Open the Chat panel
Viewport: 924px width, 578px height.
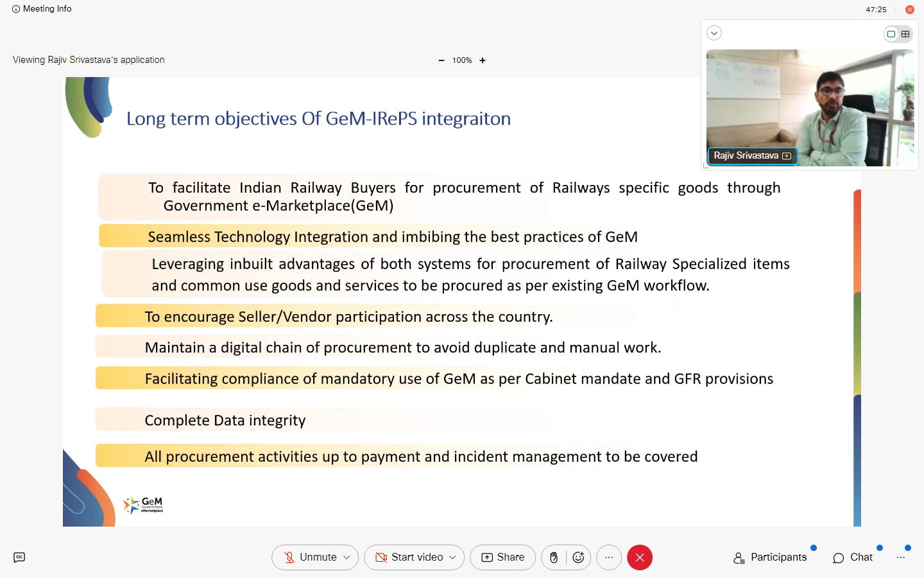point(853,557)
